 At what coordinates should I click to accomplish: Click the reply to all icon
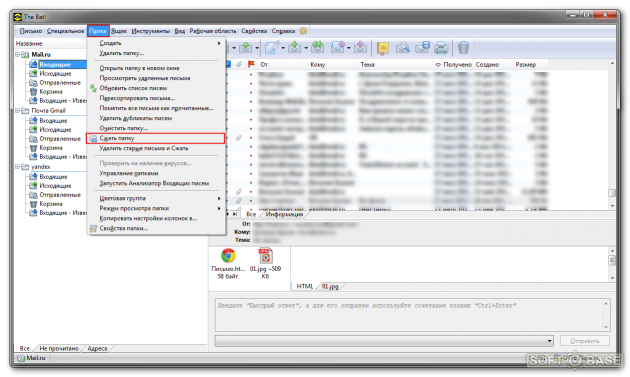coord(317,48)
